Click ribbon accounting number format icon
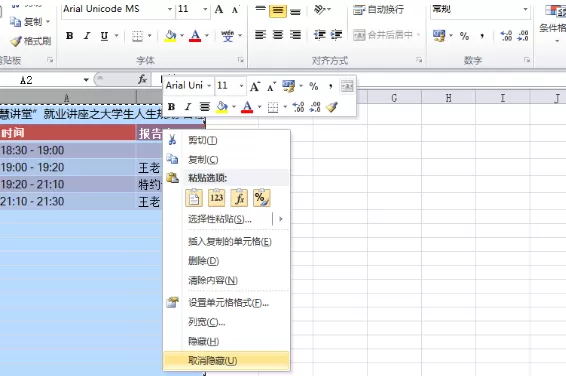This screenshot has width=566, height=376. (439, 36)
